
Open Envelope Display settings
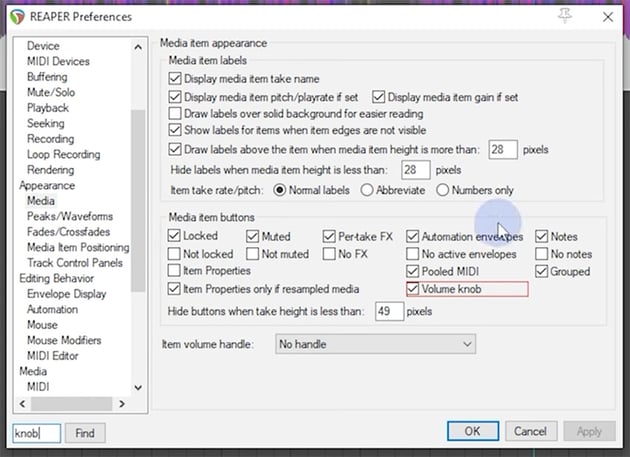[67, 293]
